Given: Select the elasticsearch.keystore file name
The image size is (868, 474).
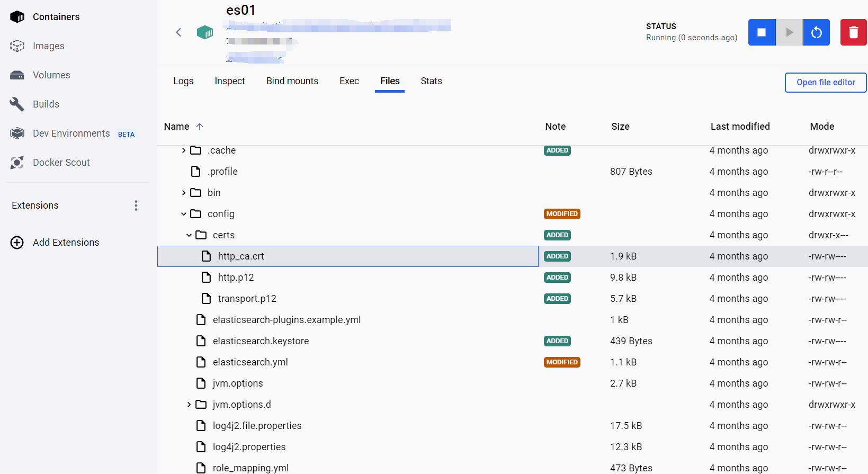Looking at the screenshot, I should (261, 341).
